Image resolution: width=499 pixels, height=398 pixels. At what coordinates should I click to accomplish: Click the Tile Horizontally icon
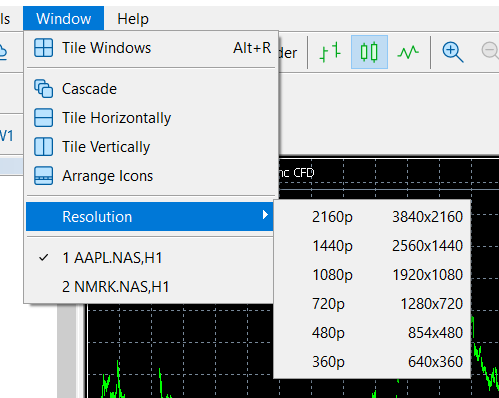coord(43,118)
